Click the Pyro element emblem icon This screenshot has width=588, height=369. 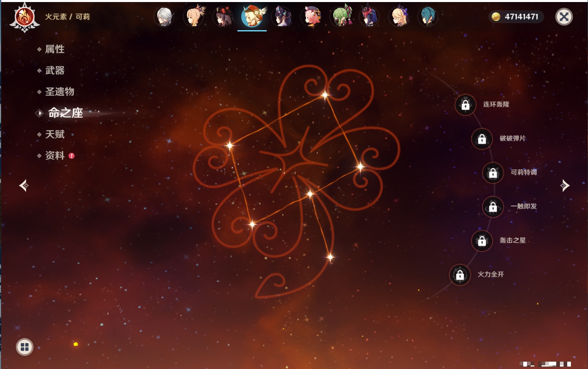tap(24, 18)
